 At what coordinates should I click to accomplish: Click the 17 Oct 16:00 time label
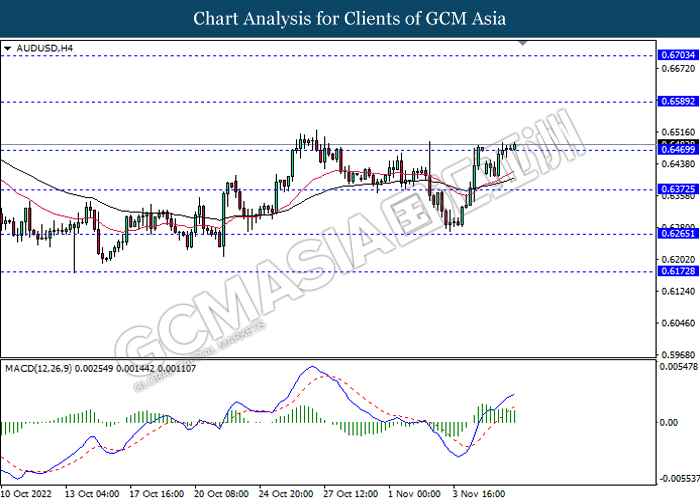157,493
